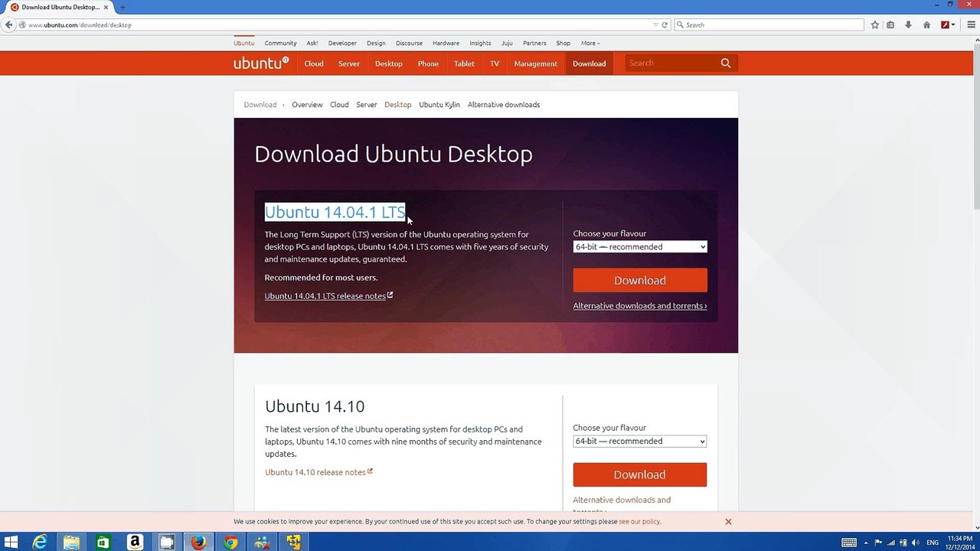Image resolution: width=980 pixels, height=551 pixels.
Task: Show hidden tray icons arrow
Action: click(x=867, y=543)
